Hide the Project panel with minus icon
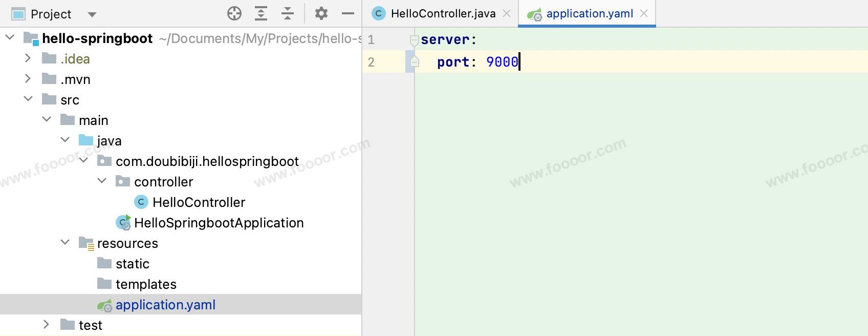The width and height of the screenshot is (868, 336). [x=348, y=14]
